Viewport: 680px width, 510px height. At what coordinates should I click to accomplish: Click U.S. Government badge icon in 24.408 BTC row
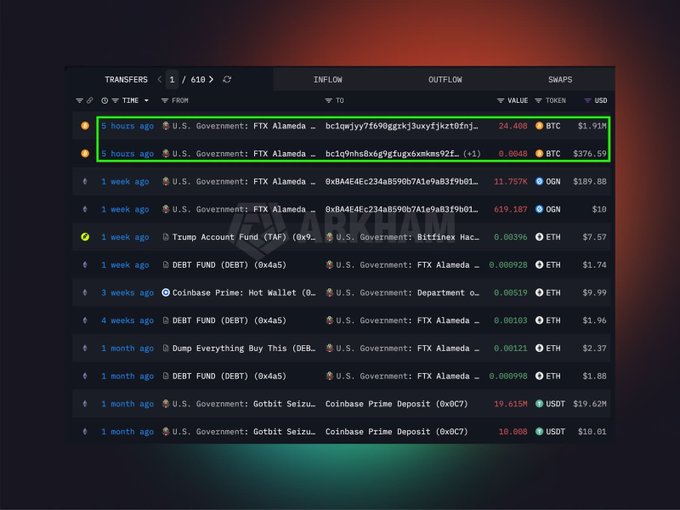(x=166, y=126)
